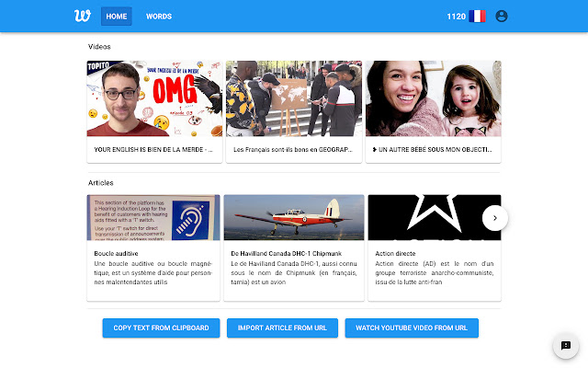
Task: Open 'De Havilland Canada DHC-1 Chipmunk' article title
Action: pyautogui.click(x=286, y=254)
